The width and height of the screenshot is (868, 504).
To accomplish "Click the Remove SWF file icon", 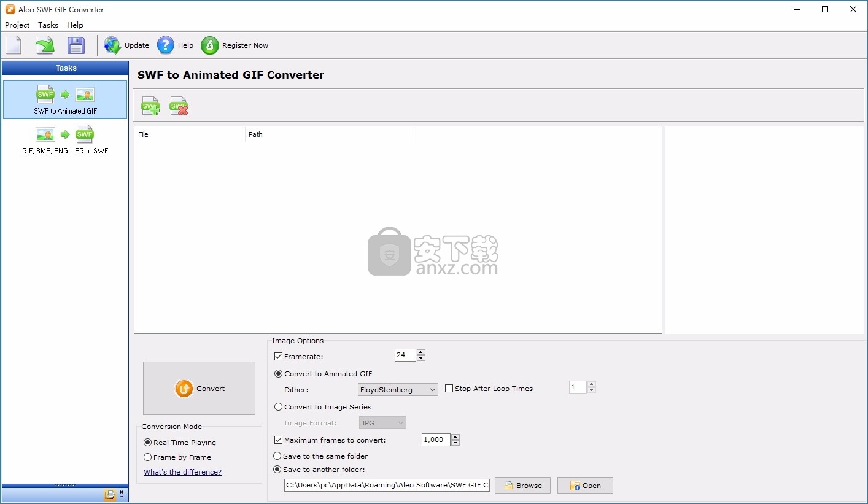I will (x=179, y=106).
